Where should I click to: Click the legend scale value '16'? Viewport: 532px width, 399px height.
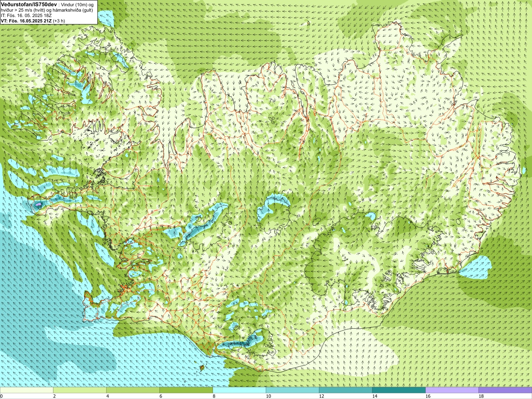pos(428,396)
